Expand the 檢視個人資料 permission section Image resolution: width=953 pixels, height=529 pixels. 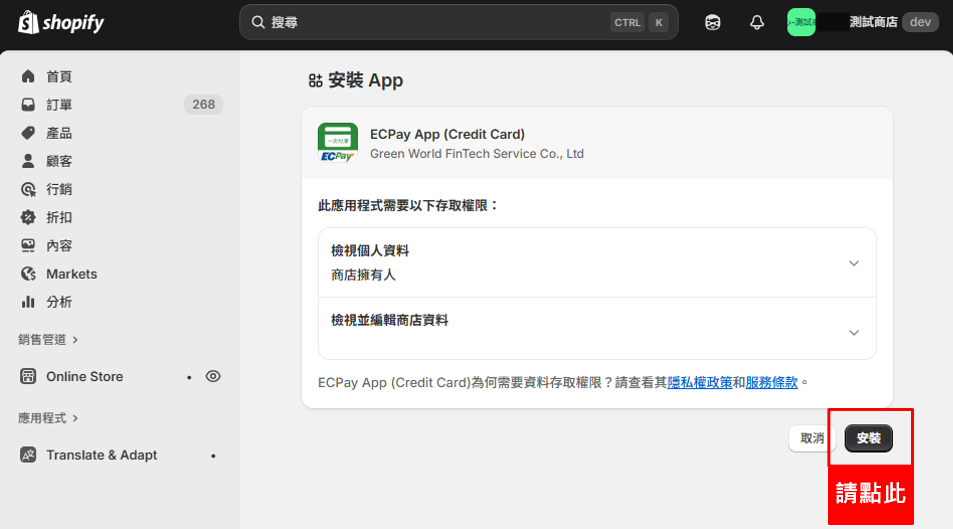[853, 263]
